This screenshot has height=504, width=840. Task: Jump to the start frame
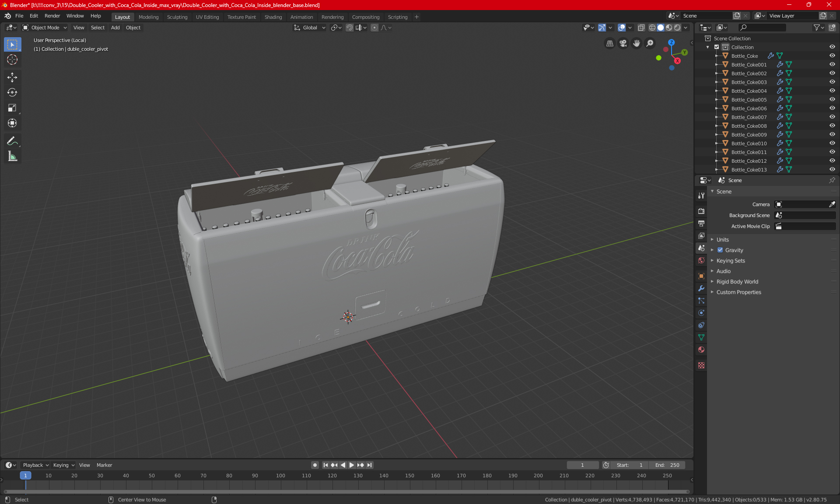click(x=325, y=465)
